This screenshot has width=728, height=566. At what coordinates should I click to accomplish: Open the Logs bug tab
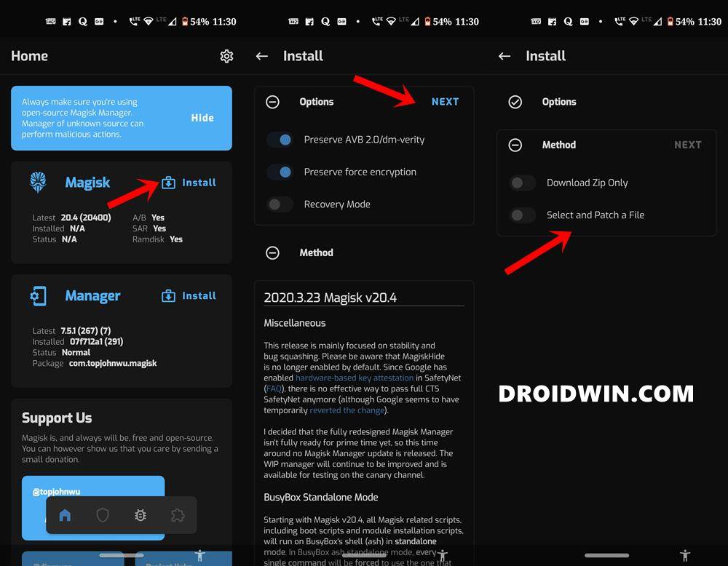pos(141,515)
